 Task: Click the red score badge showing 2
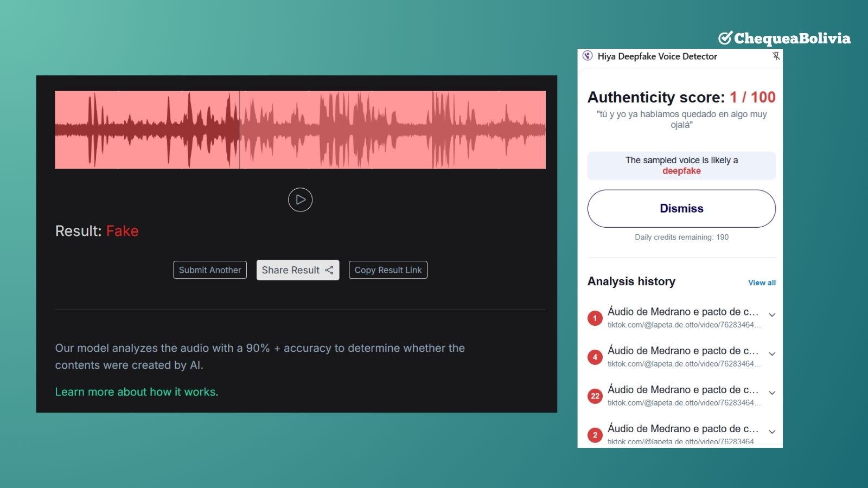click(595, 435)
